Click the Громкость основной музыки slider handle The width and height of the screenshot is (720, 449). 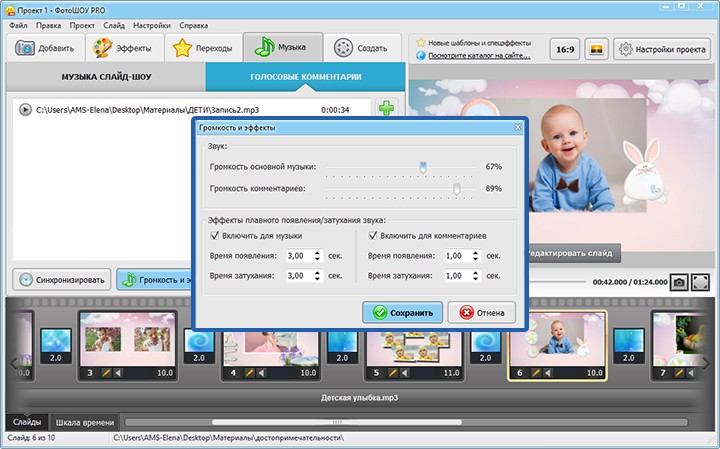coord(423,167)
